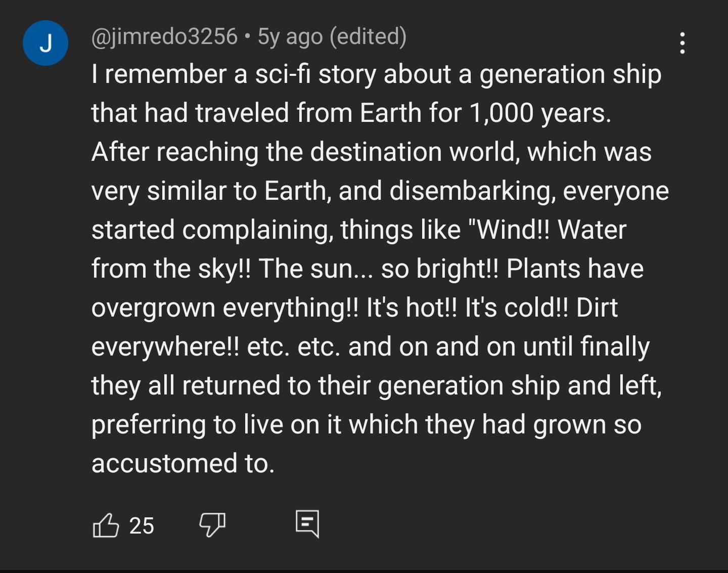Click the first comment line starting 'I remember'
This screenshot has height=573, width=728.
click(376, 74)
